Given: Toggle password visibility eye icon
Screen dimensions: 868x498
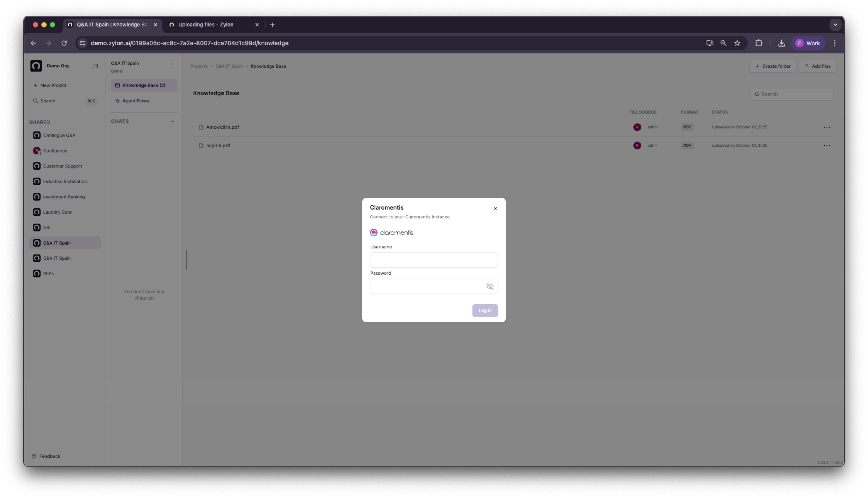Looking at the screenshot, I should click(490, 286).
